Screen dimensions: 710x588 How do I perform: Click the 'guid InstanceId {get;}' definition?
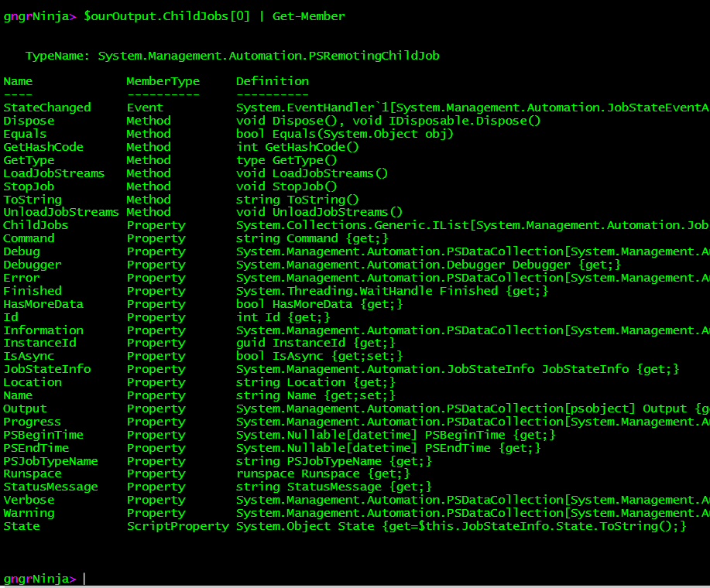click(x=316, y=343)
